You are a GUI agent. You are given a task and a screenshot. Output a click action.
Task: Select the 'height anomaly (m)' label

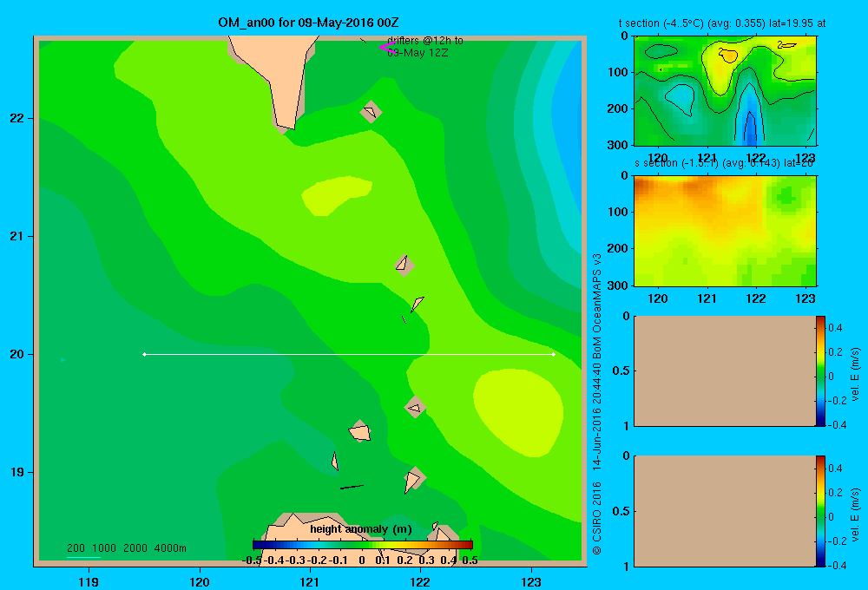click(361, 529)
